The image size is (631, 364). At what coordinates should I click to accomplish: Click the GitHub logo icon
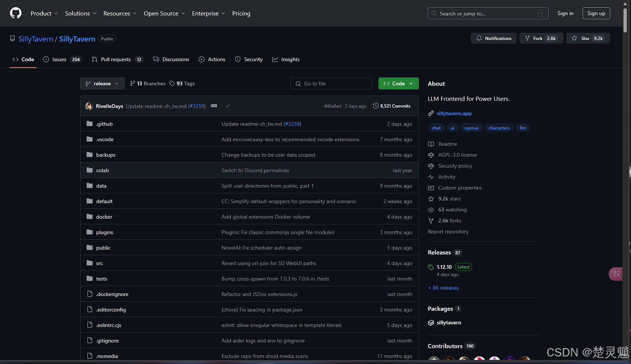tap(16, 13)
